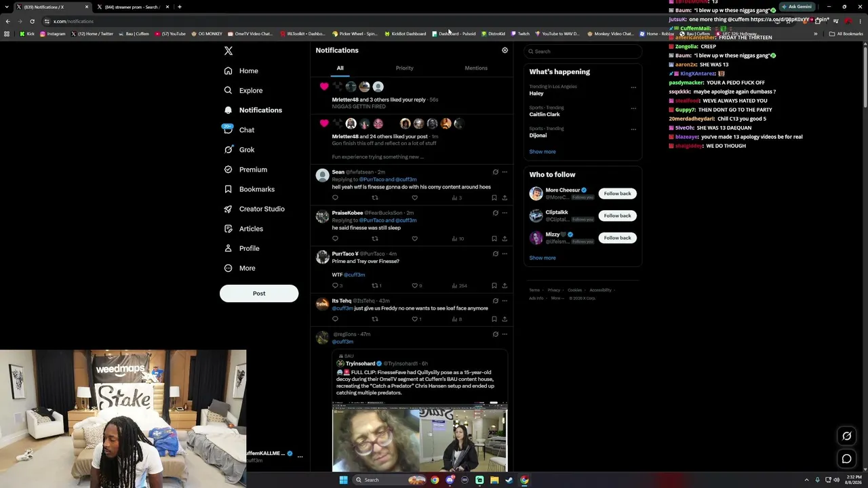Follow back Mizzy

[617, 238]
